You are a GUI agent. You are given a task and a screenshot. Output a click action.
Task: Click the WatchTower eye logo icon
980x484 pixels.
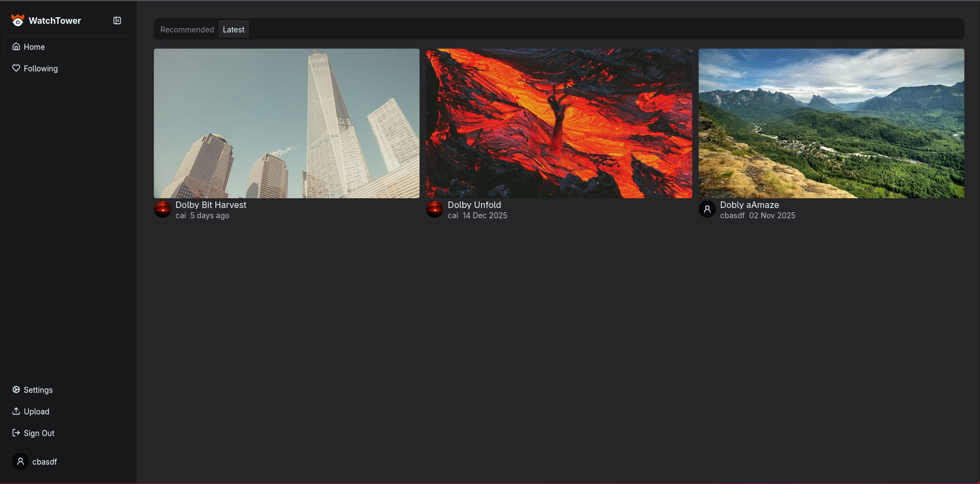pos(18,21)
